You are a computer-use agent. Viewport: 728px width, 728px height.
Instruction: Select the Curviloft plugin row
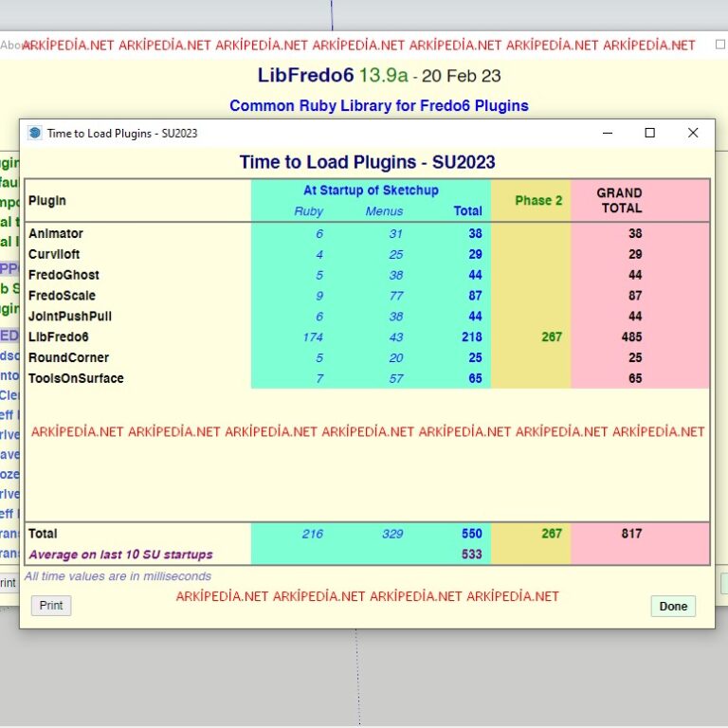[367, 254]
